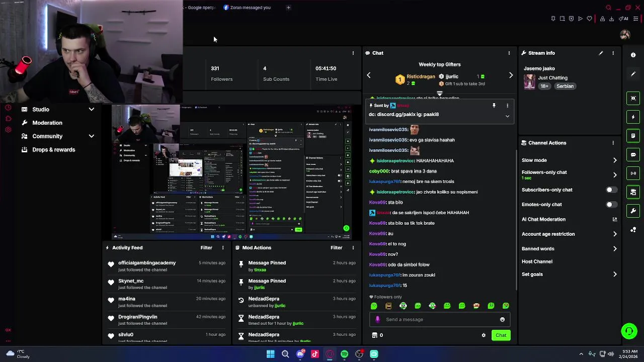Screen dimensions: 644x362
Task: Expand Slow mode options
Action: pos(615,160)
